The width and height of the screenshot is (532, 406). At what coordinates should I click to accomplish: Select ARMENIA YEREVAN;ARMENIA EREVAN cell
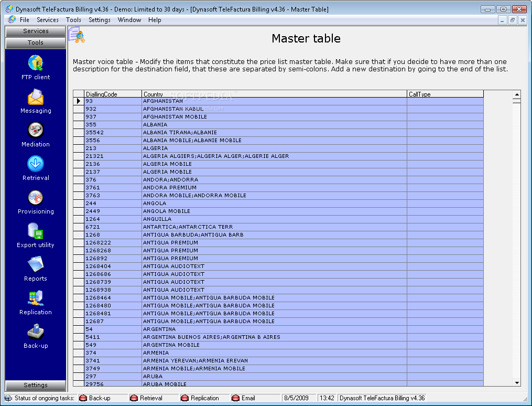[274, 360]
